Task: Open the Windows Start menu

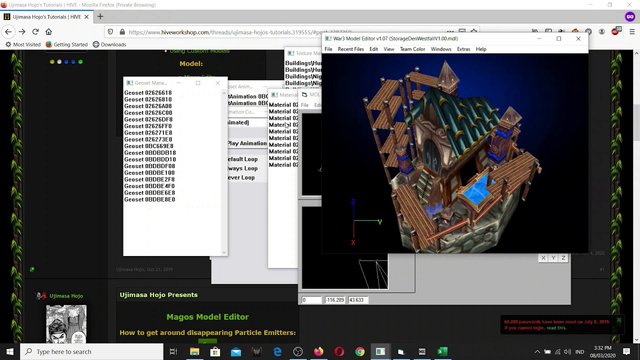Action: point(10,351)
